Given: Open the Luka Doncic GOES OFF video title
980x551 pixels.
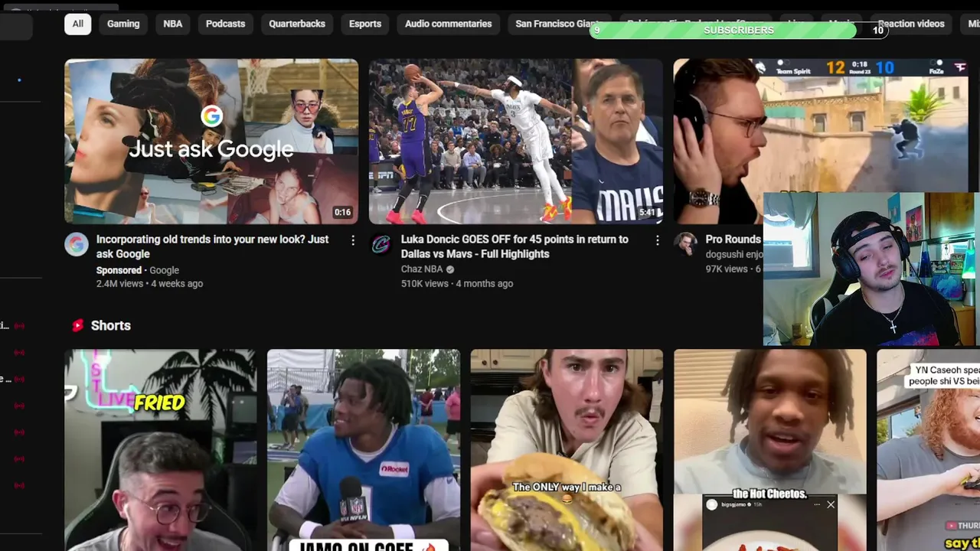Looking at the screenshot, I should pos(514,246).
